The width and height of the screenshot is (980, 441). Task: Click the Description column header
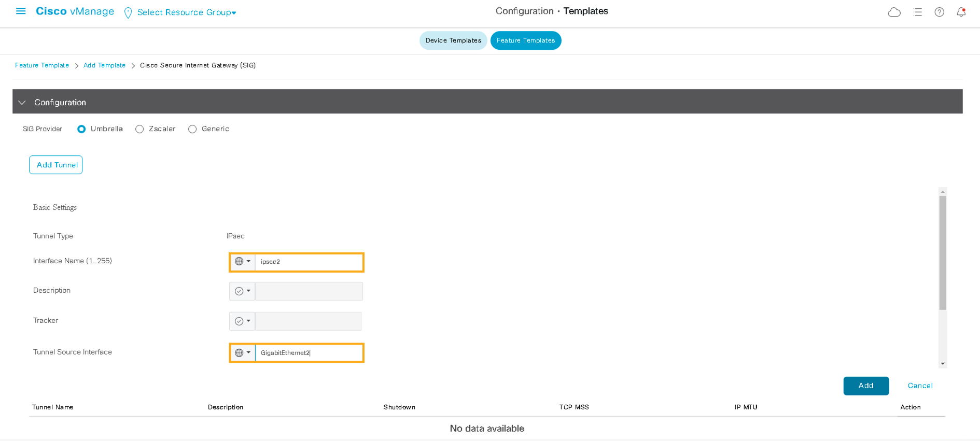coord(226,407)
